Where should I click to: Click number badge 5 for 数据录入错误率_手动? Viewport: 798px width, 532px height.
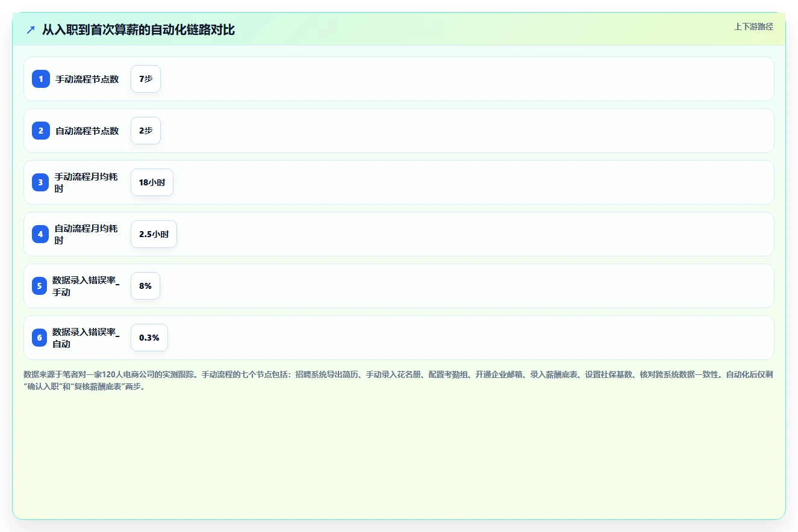coord(39,286)
